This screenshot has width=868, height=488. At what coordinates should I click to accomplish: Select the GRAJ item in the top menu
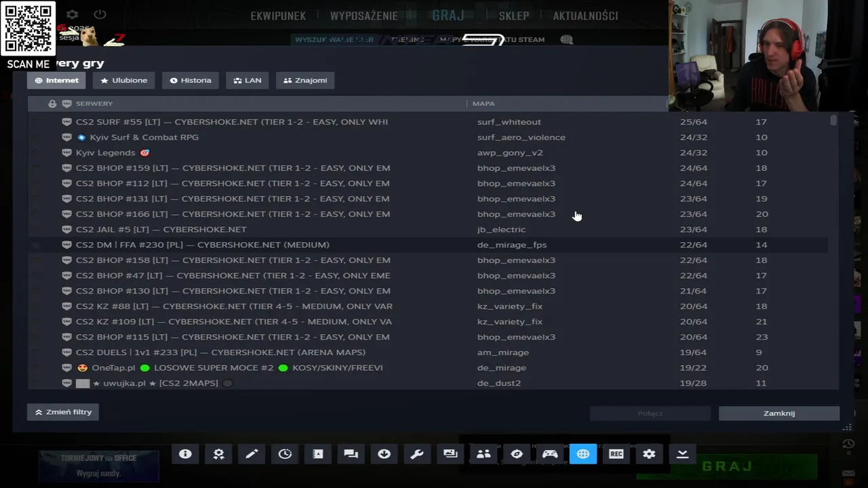[x=448, y=15]
